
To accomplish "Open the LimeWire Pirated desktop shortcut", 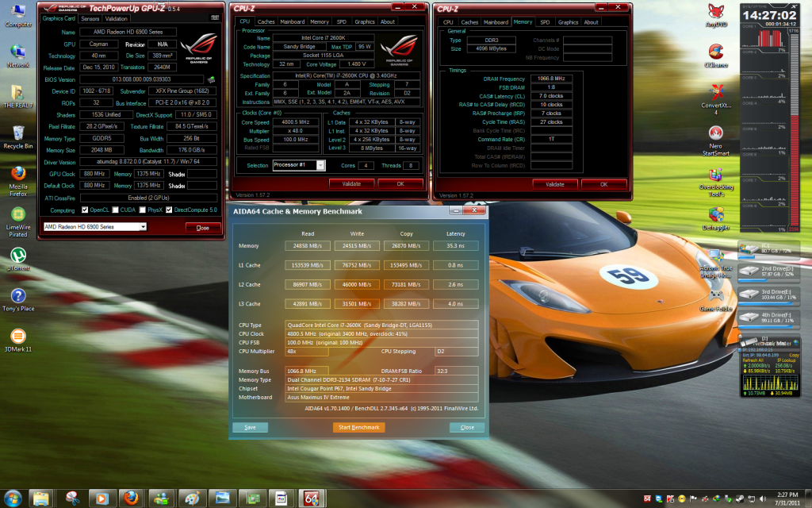I will point(18,222).
